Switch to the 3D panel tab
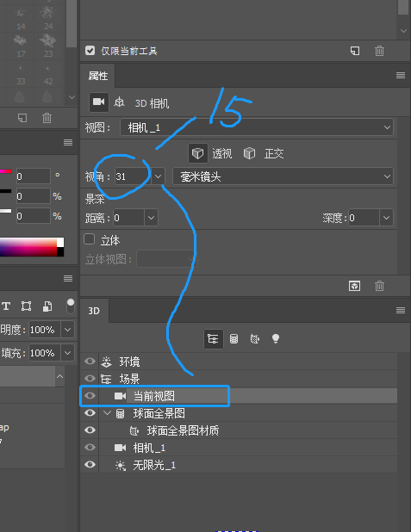The height and width of the screenshot is (532, 411). click(x=94, y=311)
